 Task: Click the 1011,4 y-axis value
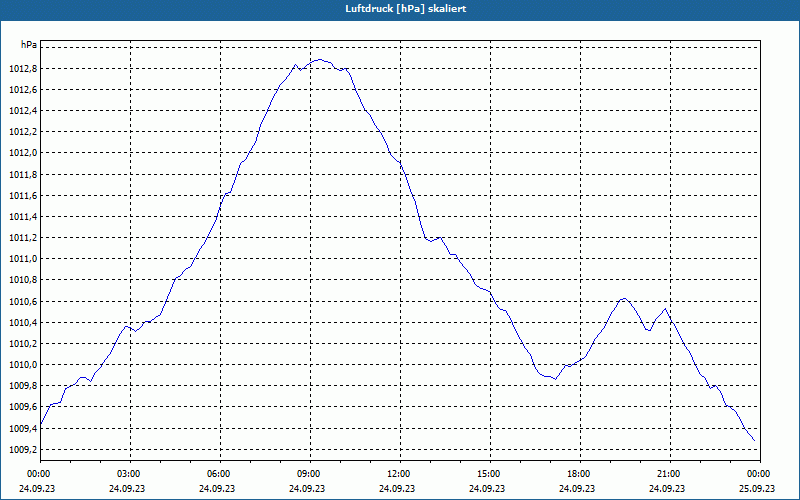[x=23, y=217]
